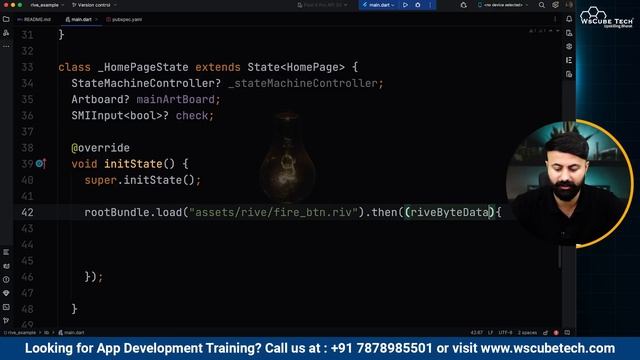This screenshot has width=640, height=360.
Task: Open the Flutter Outline icon in right sidebar
Action: (569, 60)
